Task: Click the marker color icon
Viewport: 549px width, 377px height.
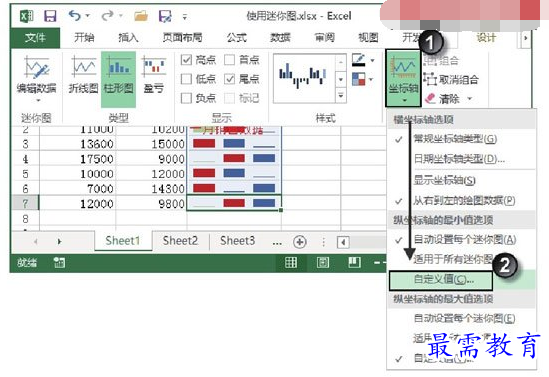Action: (x=359, y=79)
